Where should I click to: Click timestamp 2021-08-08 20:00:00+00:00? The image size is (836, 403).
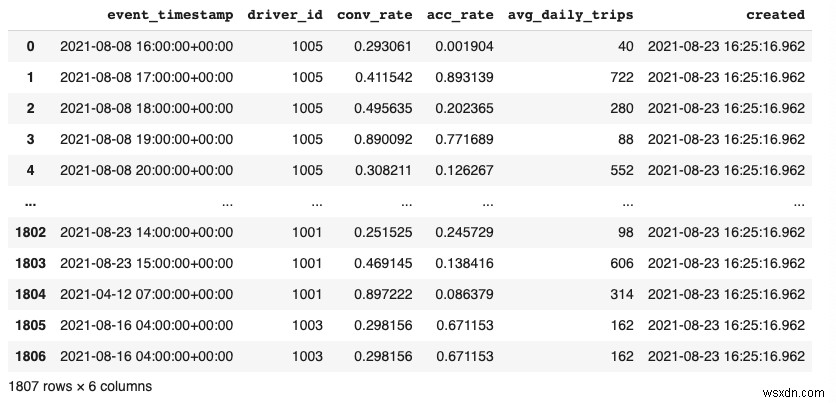coord(147,170)
